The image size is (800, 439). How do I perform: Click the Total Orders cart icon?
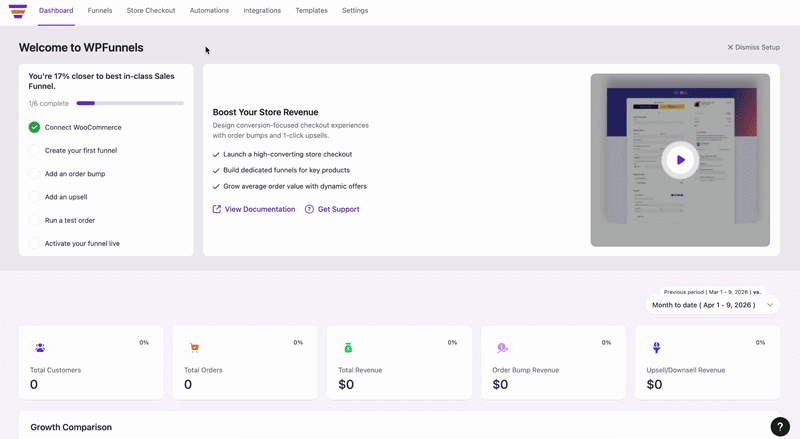[x=194, y=348]
